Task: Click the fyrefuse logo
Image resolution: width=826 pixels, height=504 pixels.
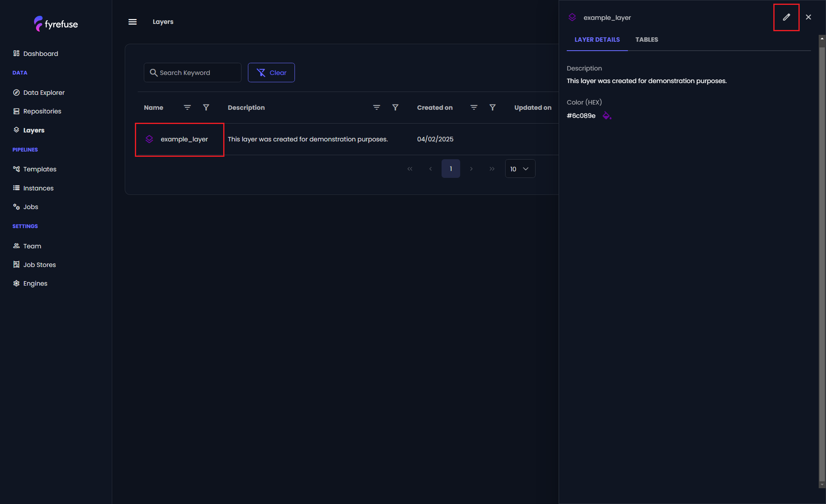Action: 56,24
